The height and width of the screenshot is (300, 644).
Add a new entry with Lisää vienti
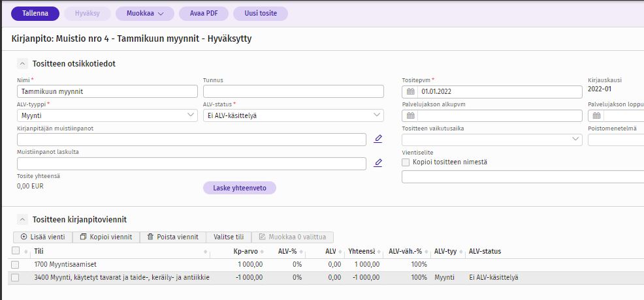pyautogui.click(x=42, y=237)
